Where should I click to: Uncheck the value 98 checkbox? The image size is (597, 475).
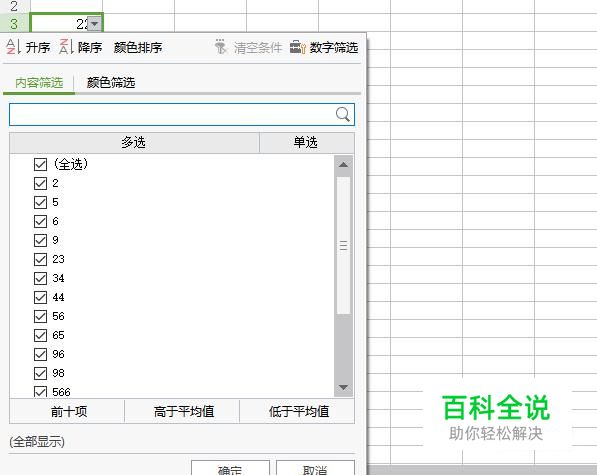[x=40, y=374]
